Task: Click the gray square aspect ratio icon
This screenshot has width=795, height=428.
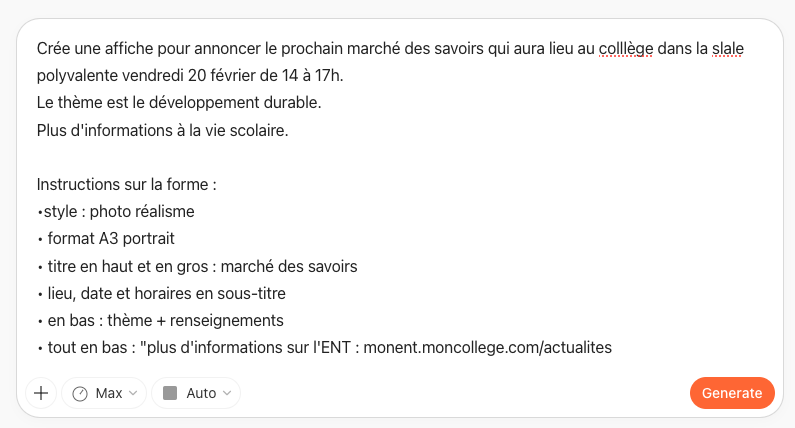Action: click(x=169, y=393)
